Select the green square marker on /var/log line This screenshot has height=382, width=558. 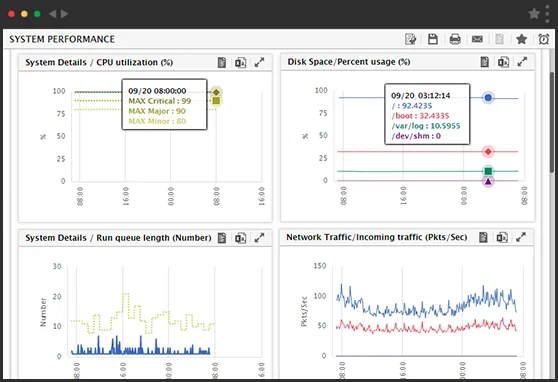488,171
